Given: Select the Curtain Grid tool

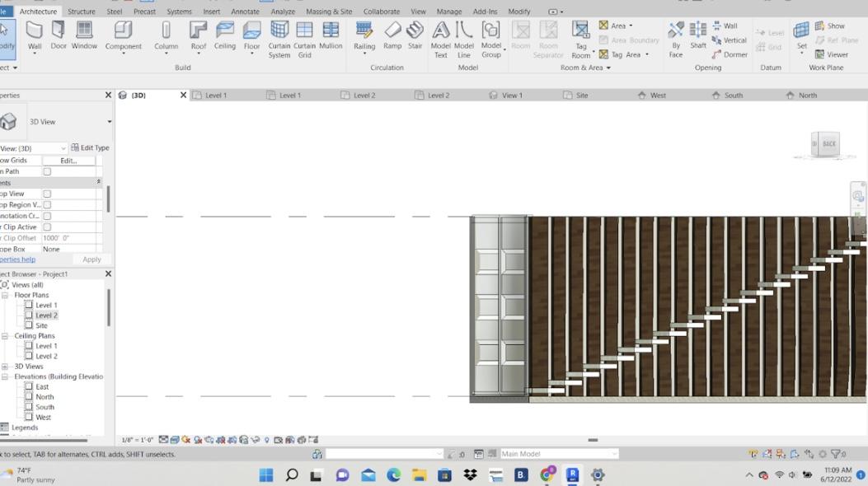Looking at the screenshot, I should click(304, 40).
